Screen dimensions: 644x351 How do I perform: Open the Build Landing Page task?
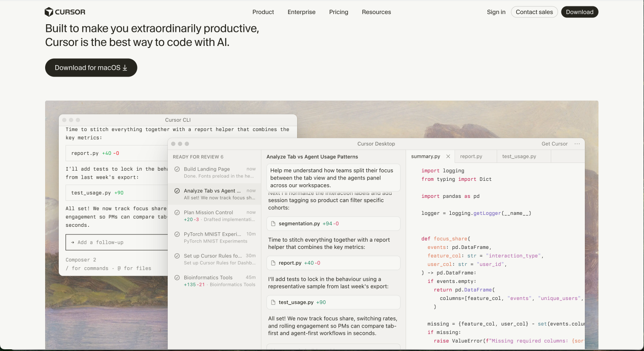tap(215, 172)
